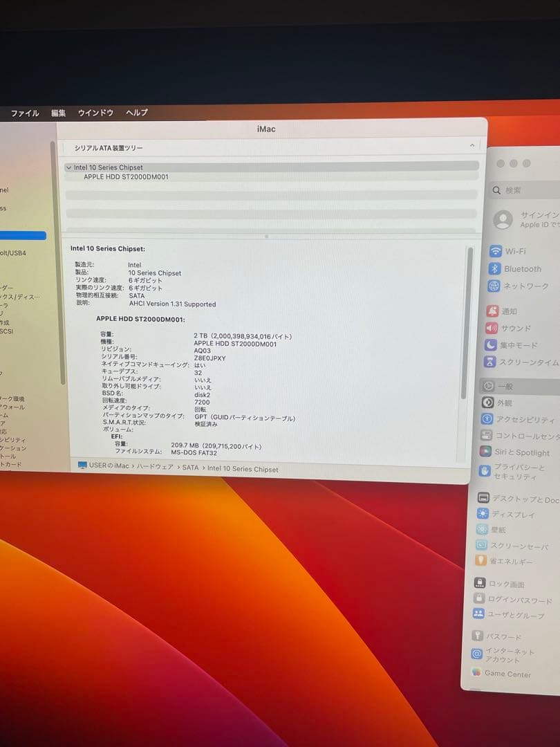Screen dimensions: 560x747
Task: Click serial number value Z8E0JPXY
Action: coord(209,358)
